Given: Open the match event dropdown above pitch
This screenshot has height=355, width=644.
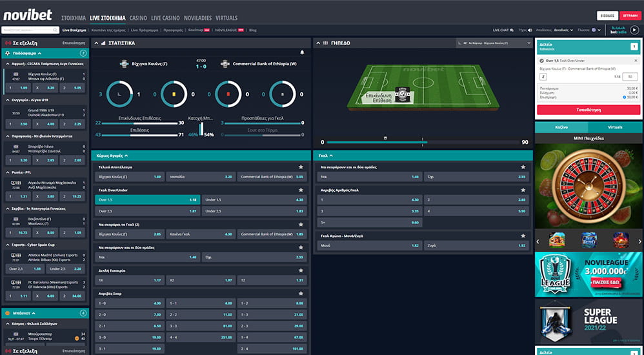Looking at the screenshot, I should click(x=494, y=43).
